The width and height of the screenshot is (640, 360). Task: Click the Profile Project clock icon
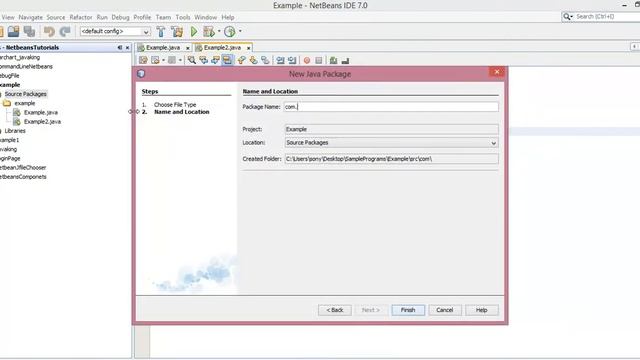230,31
